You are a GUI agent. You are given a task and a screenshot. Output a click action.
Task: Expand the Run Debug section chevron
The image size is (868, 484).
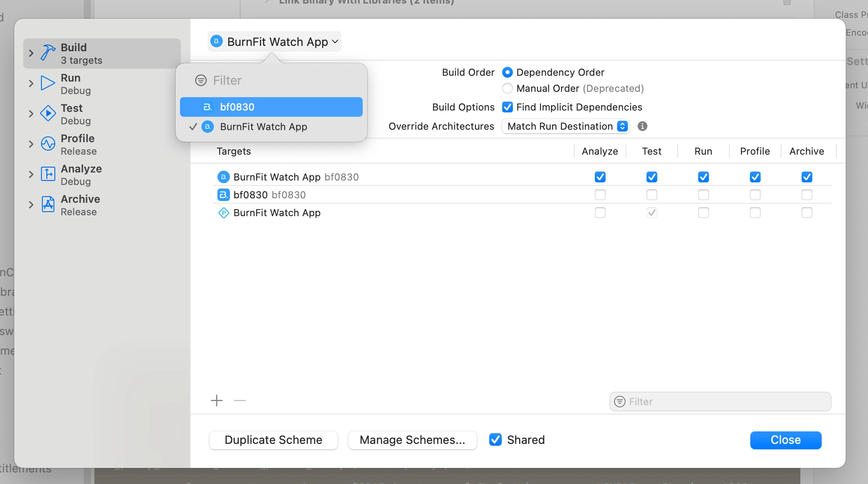pyautogui.click(x=31, y=83)
